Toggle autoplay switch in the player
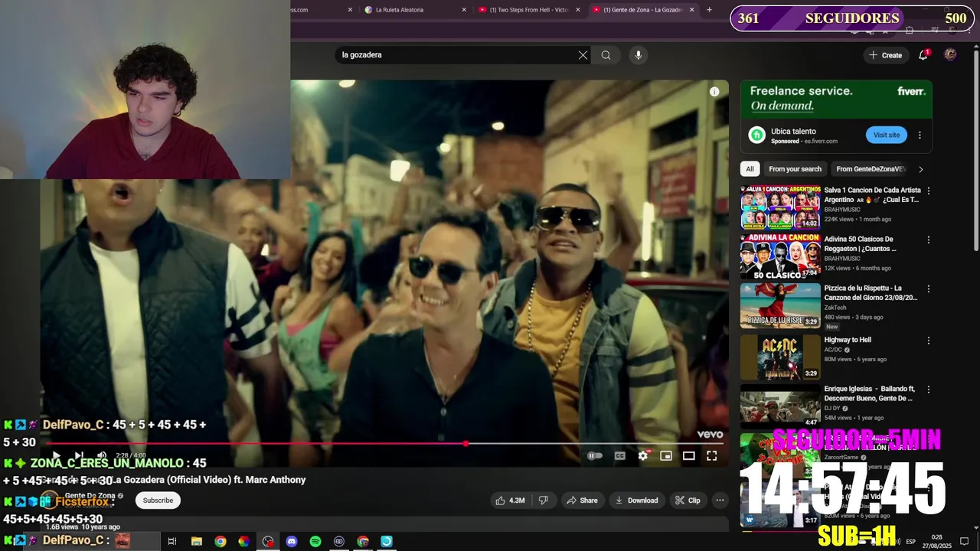980x551 pixels. (x=595, y=456)
